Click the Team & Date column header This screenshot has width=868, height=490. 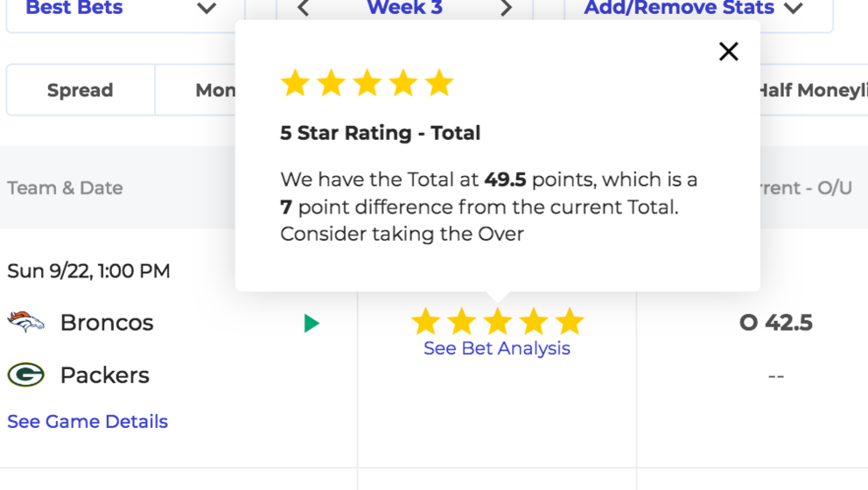coord(65,188)
